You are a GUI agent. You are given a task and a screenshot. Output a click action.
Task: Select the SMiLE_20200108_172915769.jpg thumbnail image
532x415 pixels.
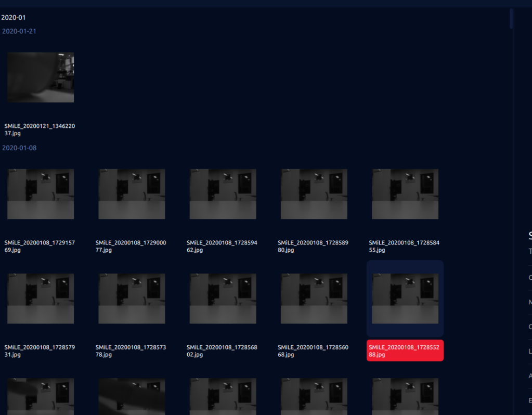pyautogui.click(x=41, y=194)
